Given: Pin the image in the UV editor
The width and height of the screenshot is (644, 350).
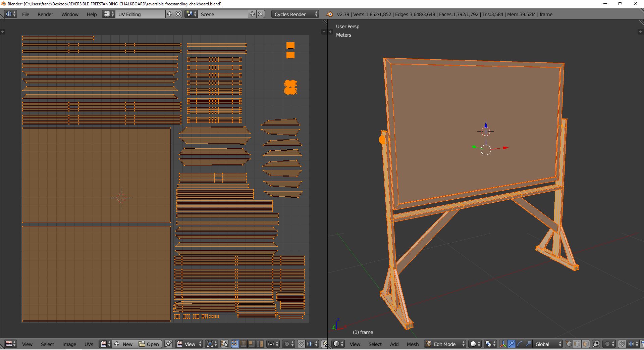Looking at the screenshot, I should pyautogui.click(x=168, y=344).
